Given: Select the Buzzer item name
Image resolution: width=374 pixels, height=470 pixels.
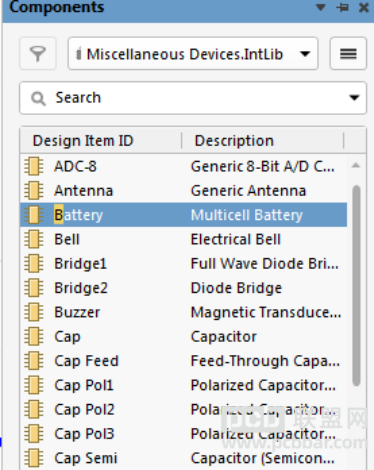Looking at the screenshot, I should 77,312.
